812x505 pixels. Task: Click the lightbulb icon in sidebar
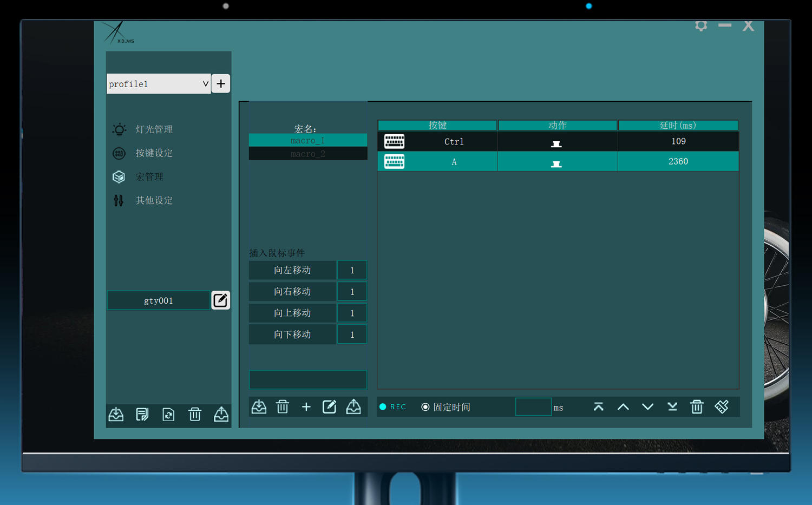coord(119,129)
